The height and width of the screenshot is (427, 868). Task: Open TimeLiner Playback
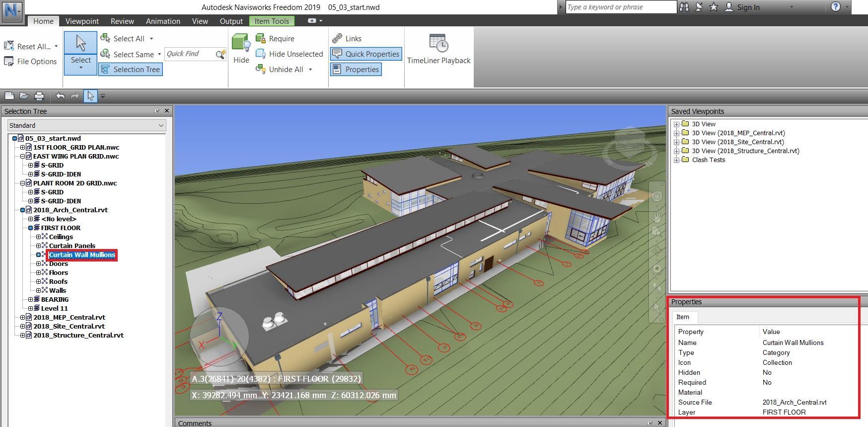pyautogui.click(x=439, y=49)
